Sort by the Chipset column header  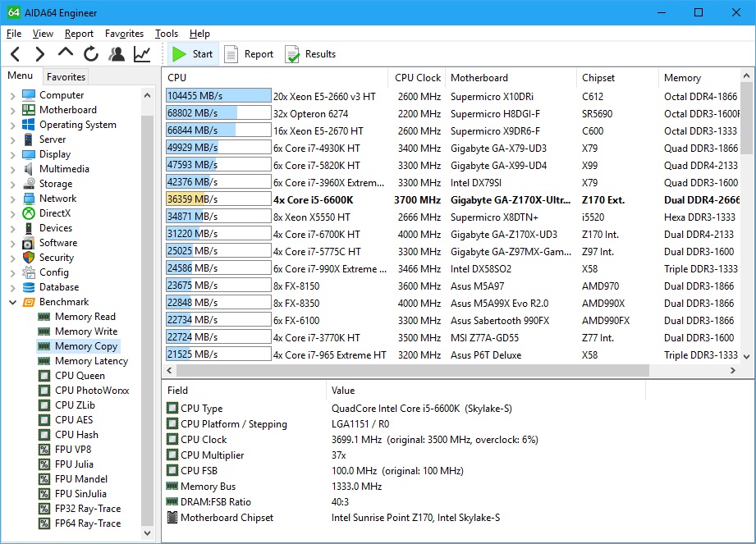[617, 78]
